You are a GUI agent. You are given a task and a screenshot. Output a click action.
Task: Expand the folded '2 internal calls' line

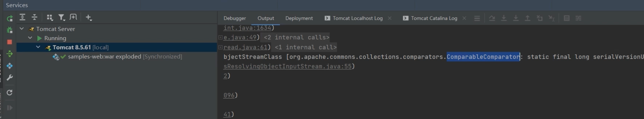(220, 37)
